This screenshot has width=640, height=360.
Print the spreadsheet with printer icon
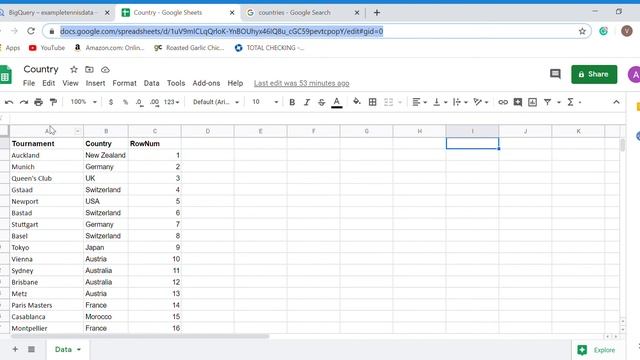tap(38, 102)
